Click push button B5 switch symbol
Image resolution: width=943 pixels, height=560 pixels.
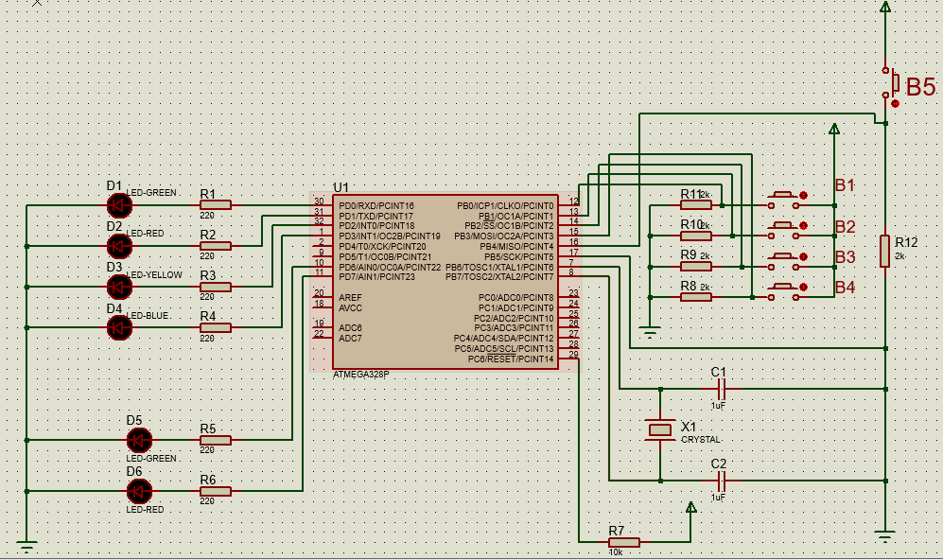pyautogui.click(x=889, y=82)
